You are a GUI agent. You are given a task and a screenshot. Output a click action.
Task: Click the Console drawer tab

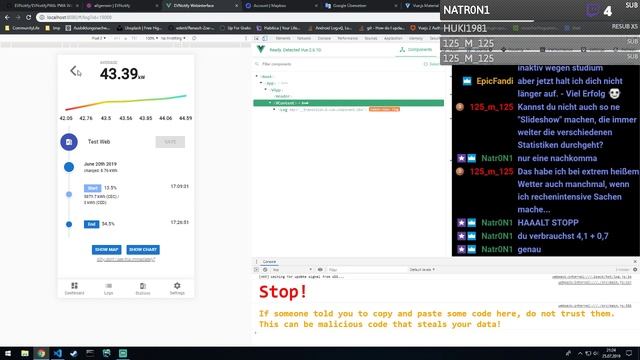(269, 262)
